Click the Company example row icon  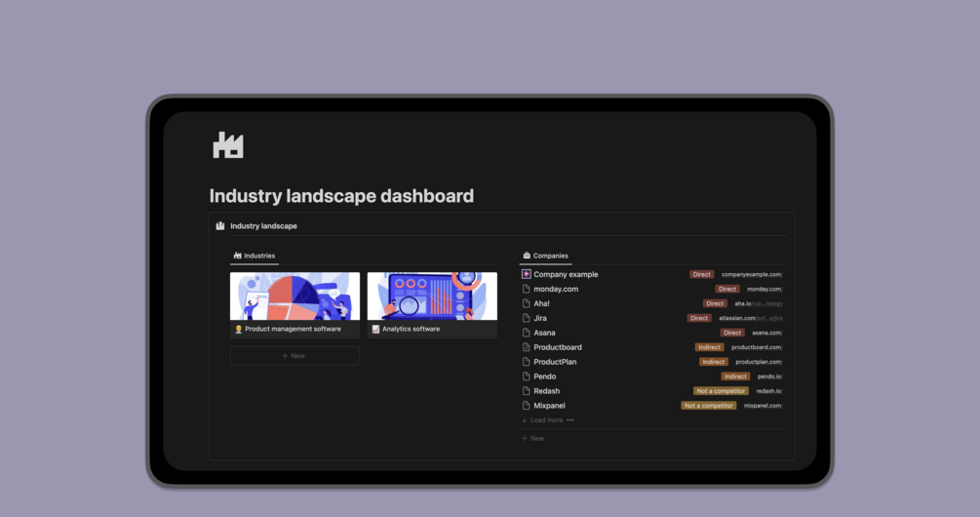(x=527, y=274)
